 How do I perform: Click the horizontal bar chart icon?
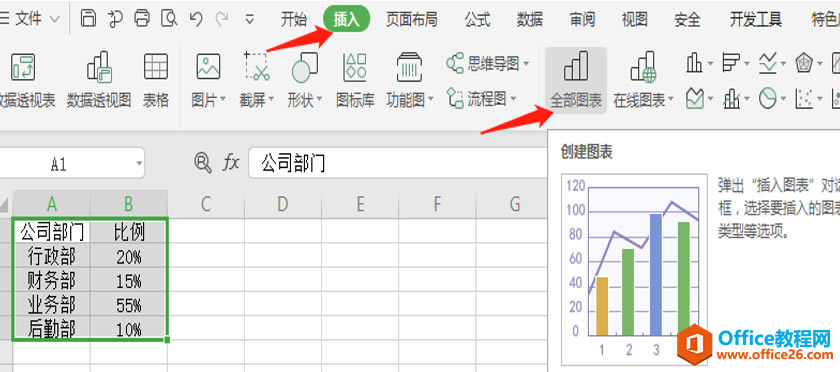[x=730, y=63]
